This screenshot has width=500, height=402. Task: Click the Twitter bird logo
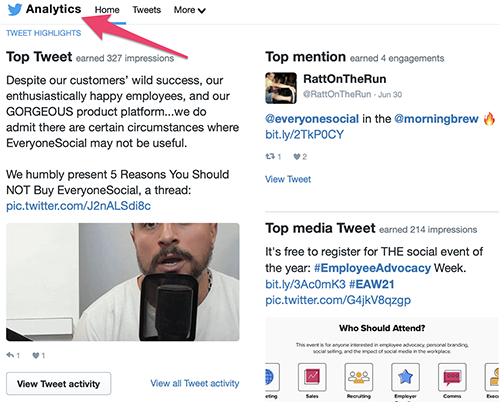click(15, 9)
